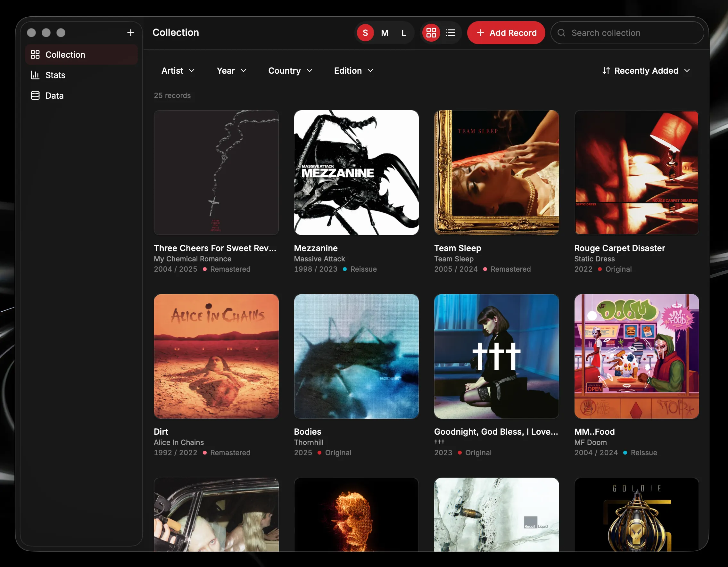728x567 pixels.
Task: Open the MM..Food album cover
Action: coord(637,356)
